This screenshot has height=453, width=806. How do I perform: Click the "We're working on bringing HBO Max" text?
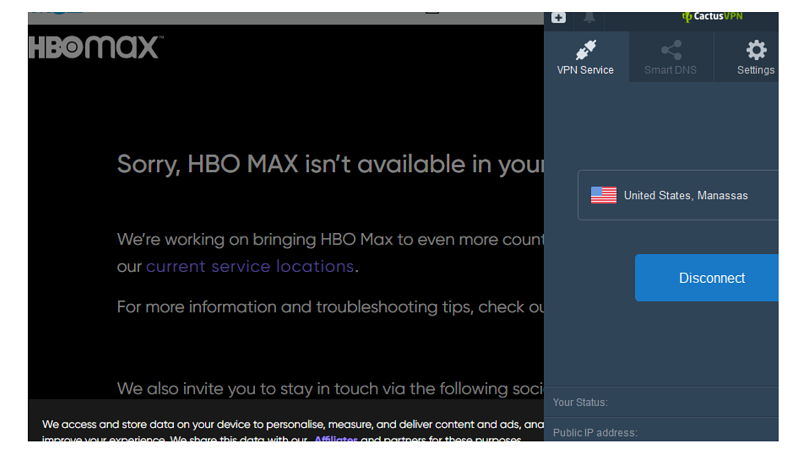331,240
